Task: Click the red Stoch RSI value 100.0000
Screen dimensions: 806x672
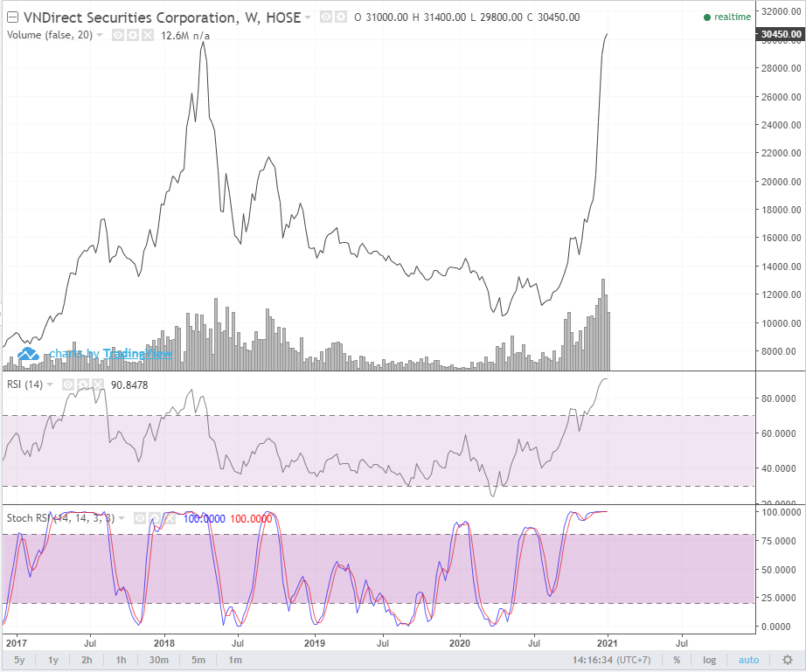Action: coord(251,519)
